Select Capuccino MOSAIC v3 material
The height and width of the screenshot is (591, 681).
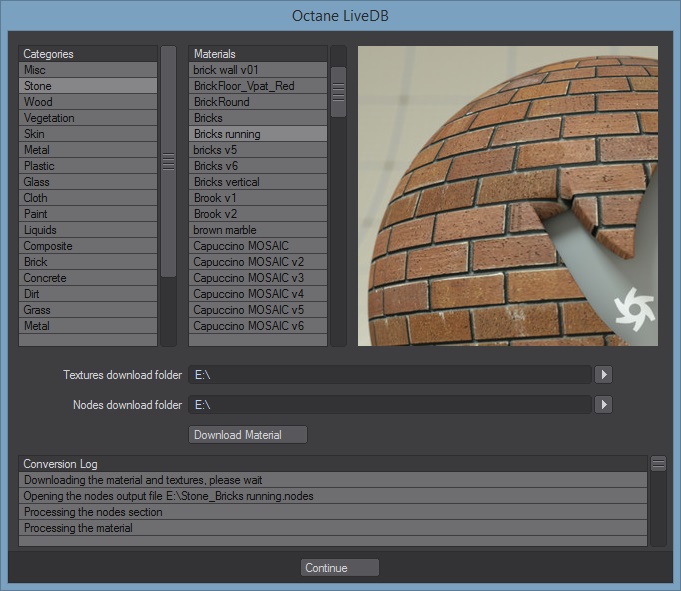coord(258,278)
